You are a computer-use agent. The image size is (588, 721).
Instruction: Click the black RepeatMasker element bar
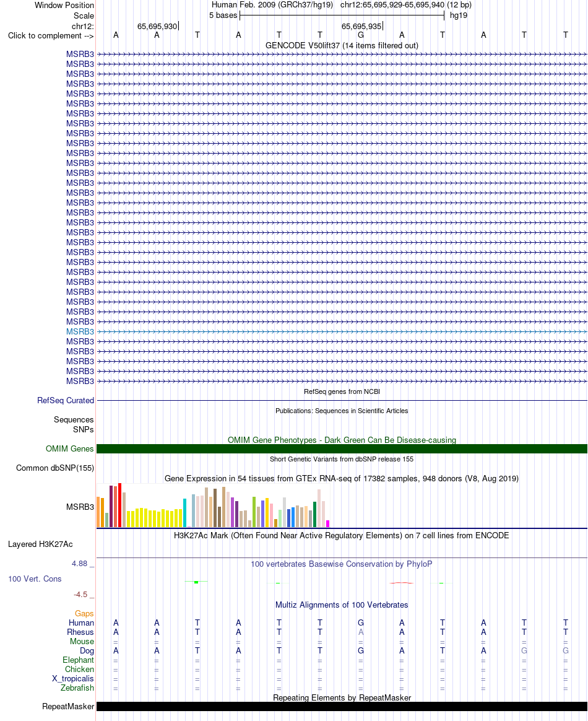pos(342,707)
